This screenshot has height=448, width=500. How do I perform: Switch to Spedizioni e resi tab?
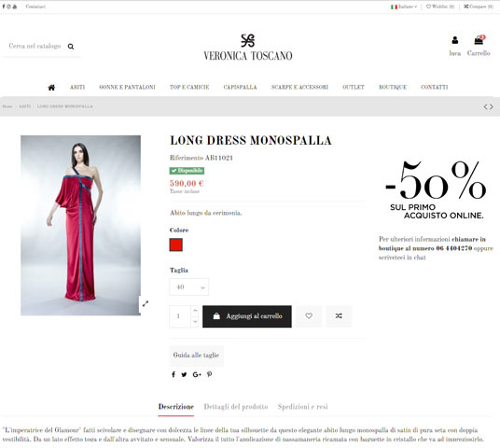point(302,407)
